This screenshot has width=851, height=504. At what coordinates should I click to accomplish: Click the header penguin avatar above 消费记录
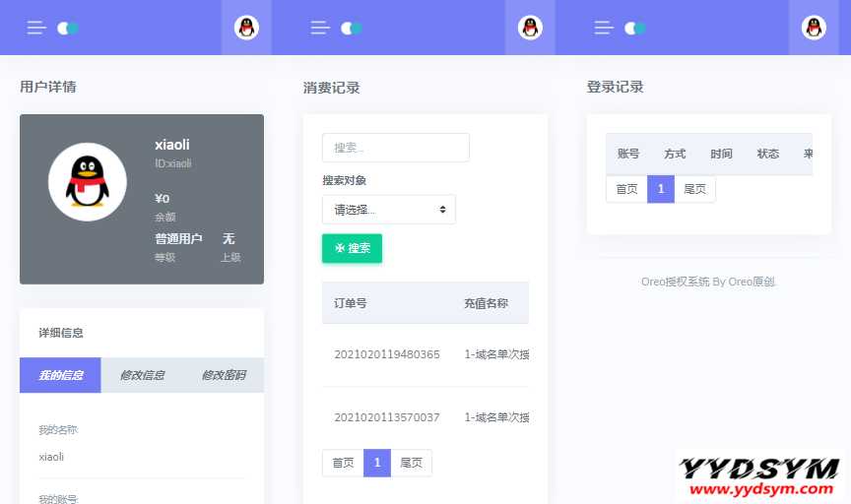tap(530, 28)
